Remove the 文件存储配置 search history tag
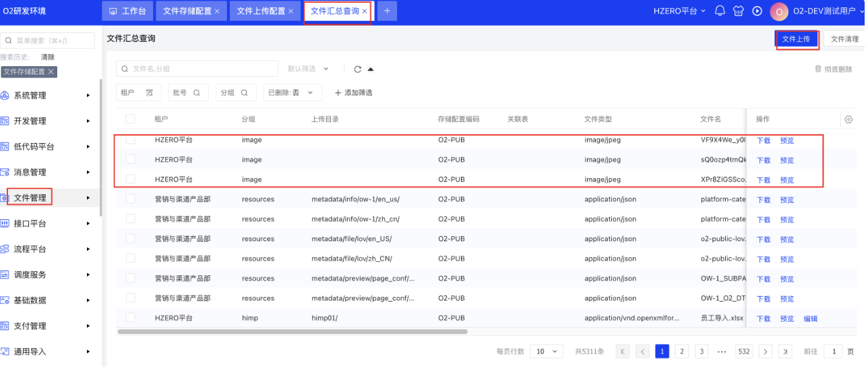 tap(51, 72)
